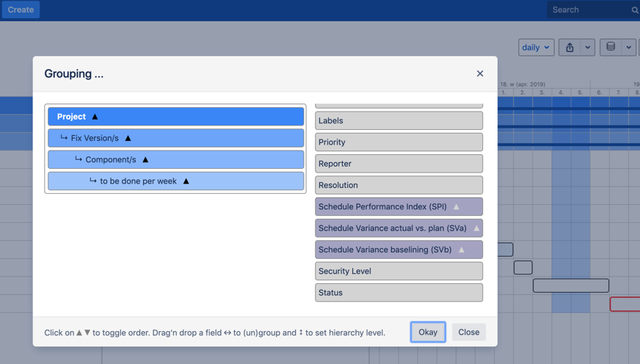Image resolution: width=640 pixels, height=364 pixels.
Task: Click the export/share icon in the toolbar
Action: point(570,48)
